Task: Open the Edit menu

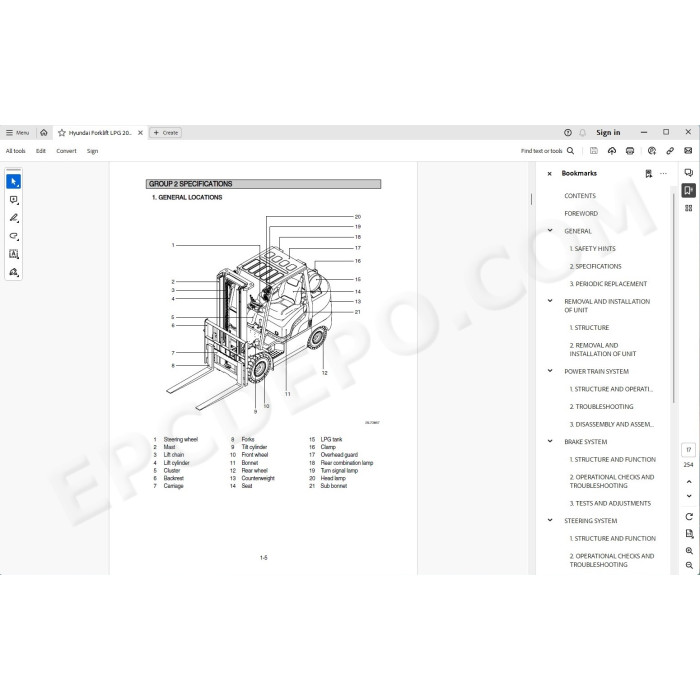Action: [41, 151]
